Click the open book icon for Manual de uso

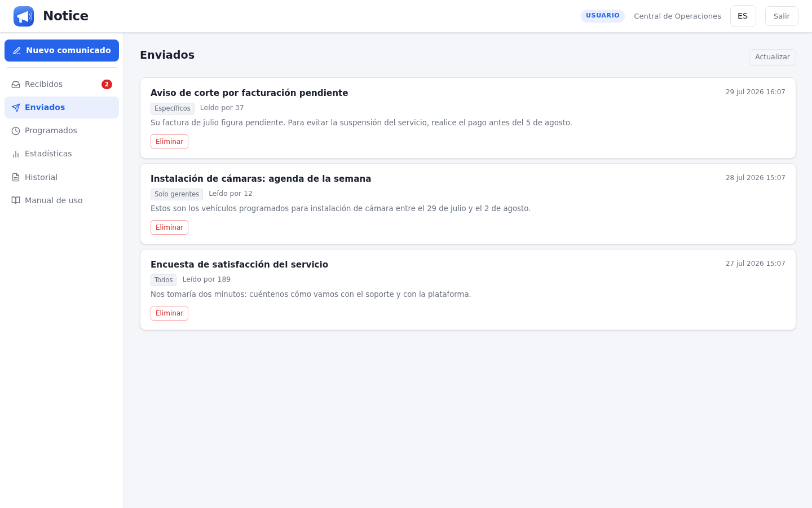[16, 200]
